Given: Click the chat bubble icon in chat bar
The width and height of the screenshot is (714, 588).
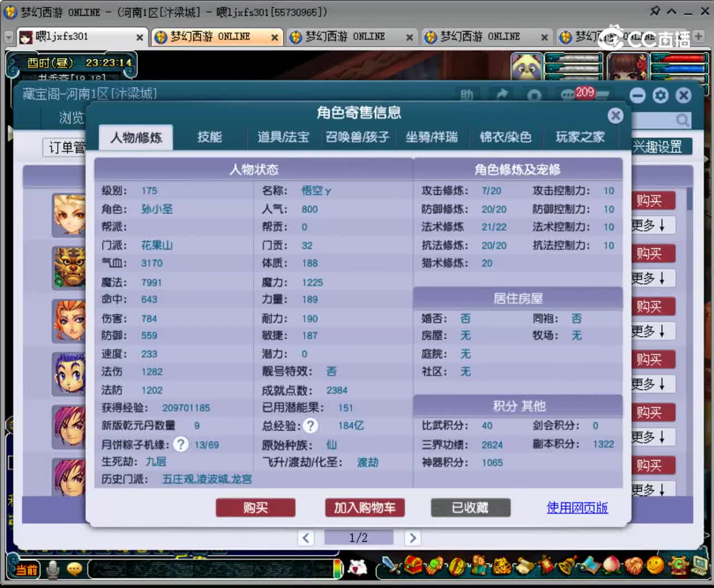Looking at the screenshot, I should pyautogui.click(x=74, y=569).
